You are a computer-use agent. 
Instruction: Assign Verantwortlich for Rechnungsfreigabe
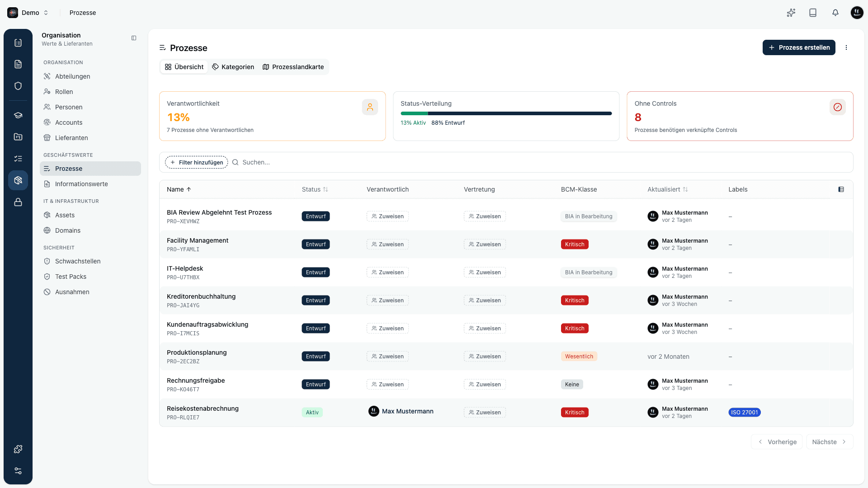(x=387, y=385)
